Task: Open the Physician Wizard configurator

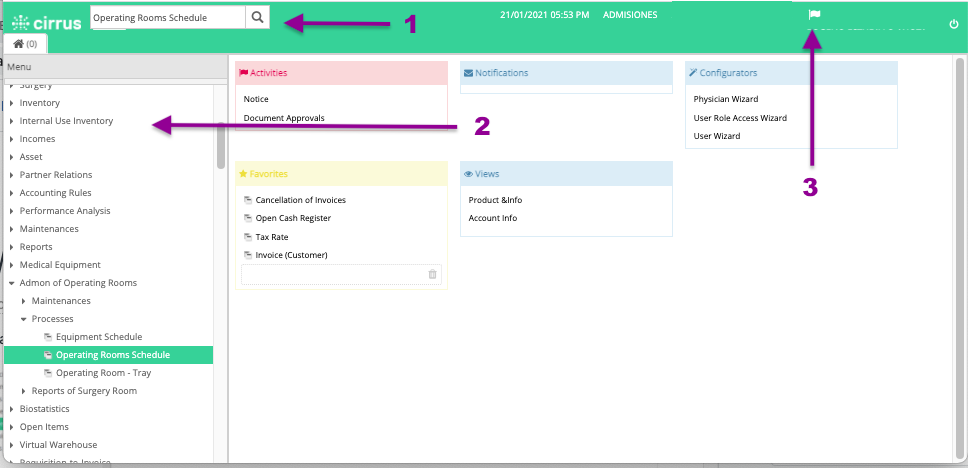Action: (x=725, y=99)
